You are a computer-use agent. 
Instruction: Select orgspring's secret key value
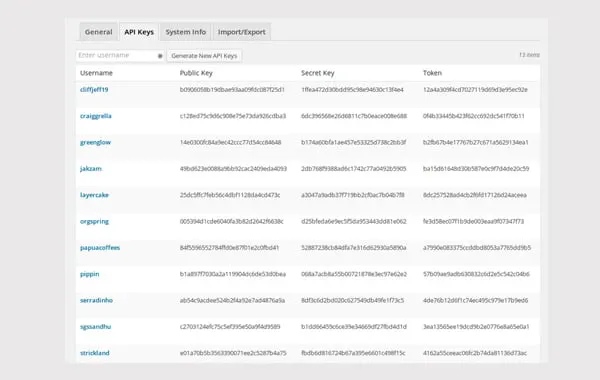pyautogui.click(x=354, y=222)
